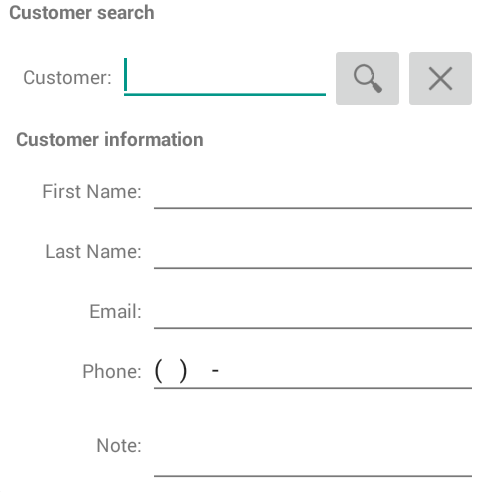
Task: Click the magnifying glass search button
Action: pos(367,78)
